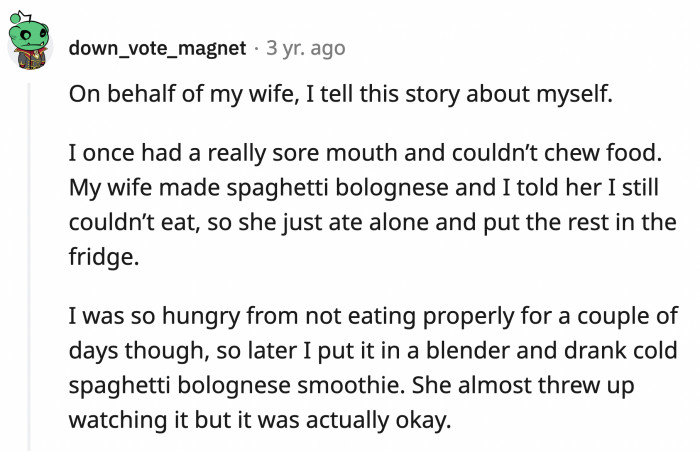Click the word "fridge." in the comment

(x=100, y=255)
